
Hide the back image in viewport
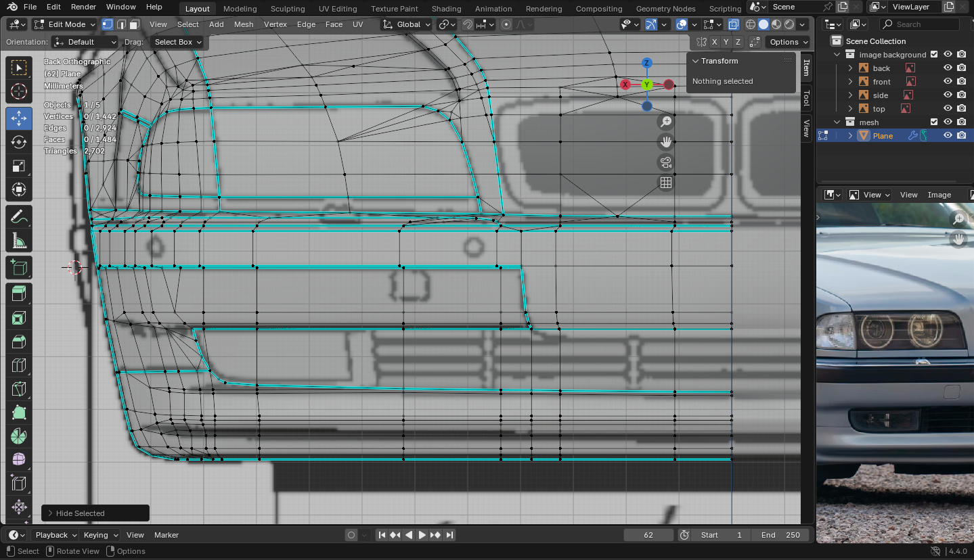(948, 68)
